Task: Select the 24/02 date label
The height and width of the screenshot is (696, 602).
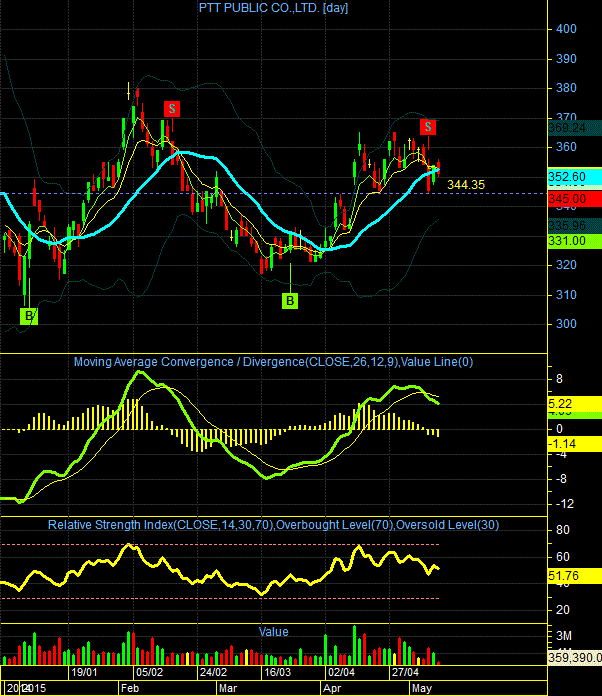Action: [x=213, y=672]
